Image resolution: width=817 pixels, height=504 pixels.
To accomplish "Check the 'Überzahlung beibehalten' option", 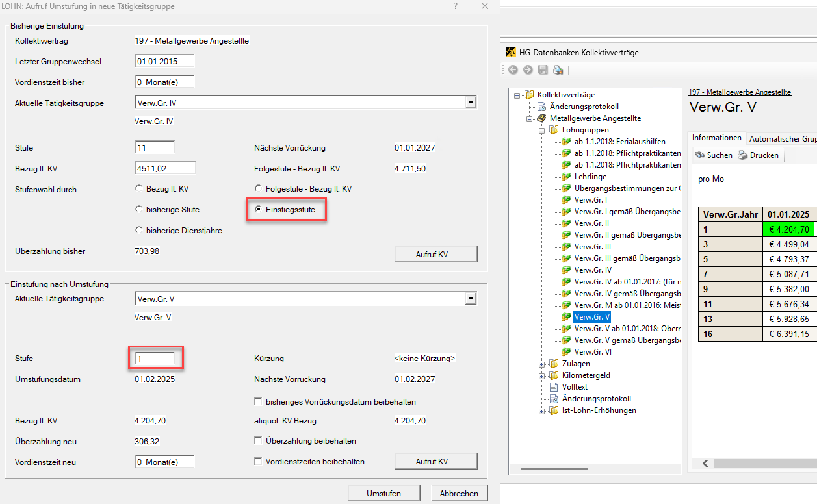I will click(259, 441).
